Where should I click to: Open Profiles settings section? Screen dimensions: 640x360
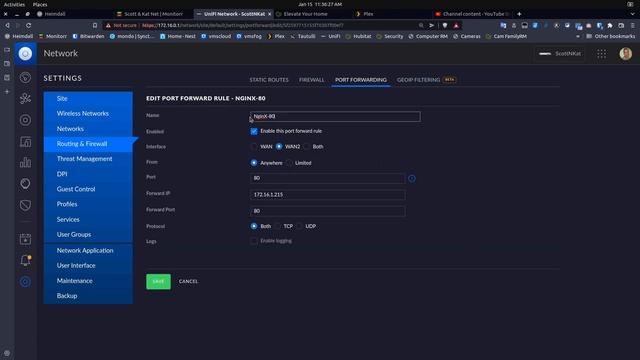tap(88, 204)
